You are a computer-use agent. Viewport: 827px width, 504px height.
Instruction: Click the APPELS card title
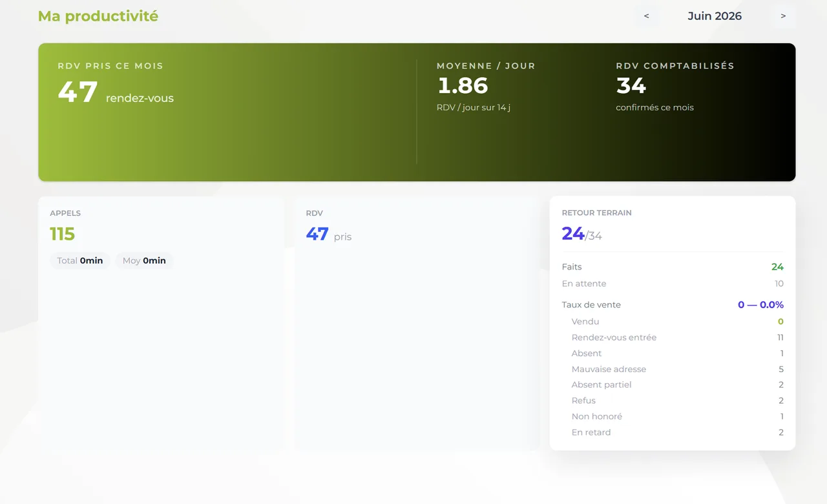[65, 213]
